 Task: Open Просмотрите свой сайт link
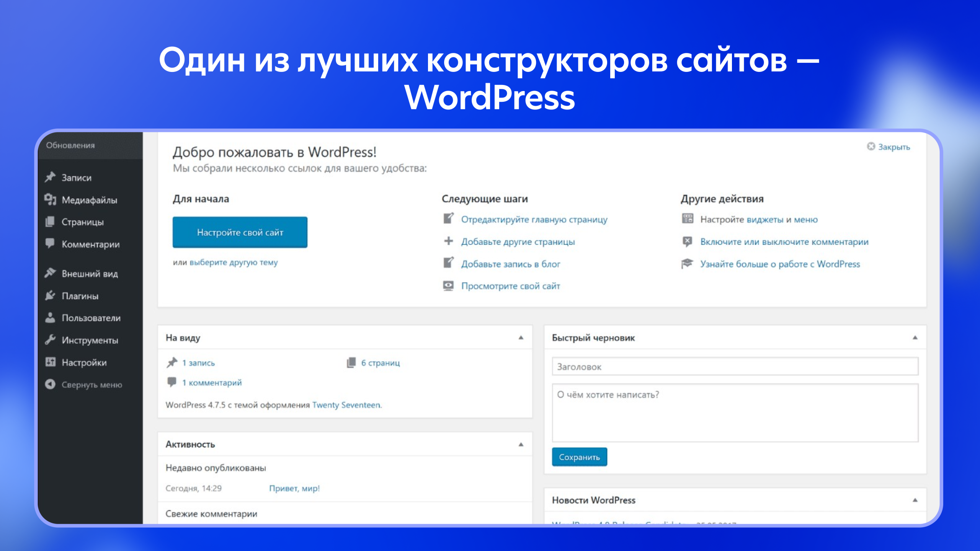[510, 286]
